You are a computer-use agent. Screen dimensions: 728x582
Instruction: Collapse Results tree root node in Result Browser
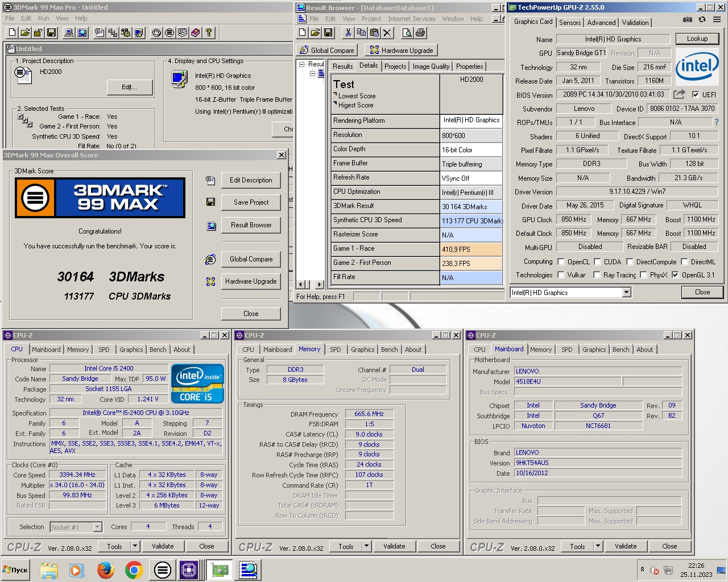tap(302, 64)
